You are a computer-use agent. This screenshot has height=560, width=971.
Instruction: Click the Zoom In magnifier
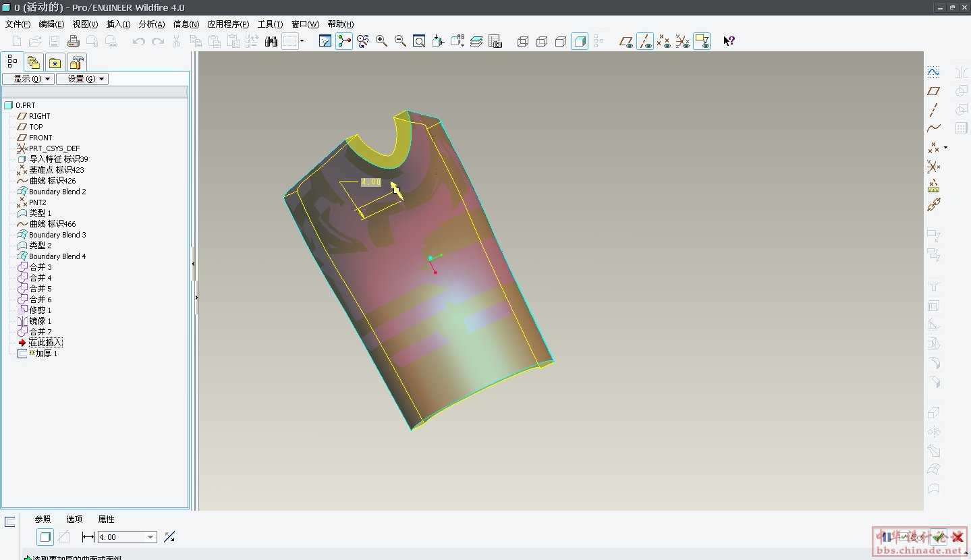point(381,41)
